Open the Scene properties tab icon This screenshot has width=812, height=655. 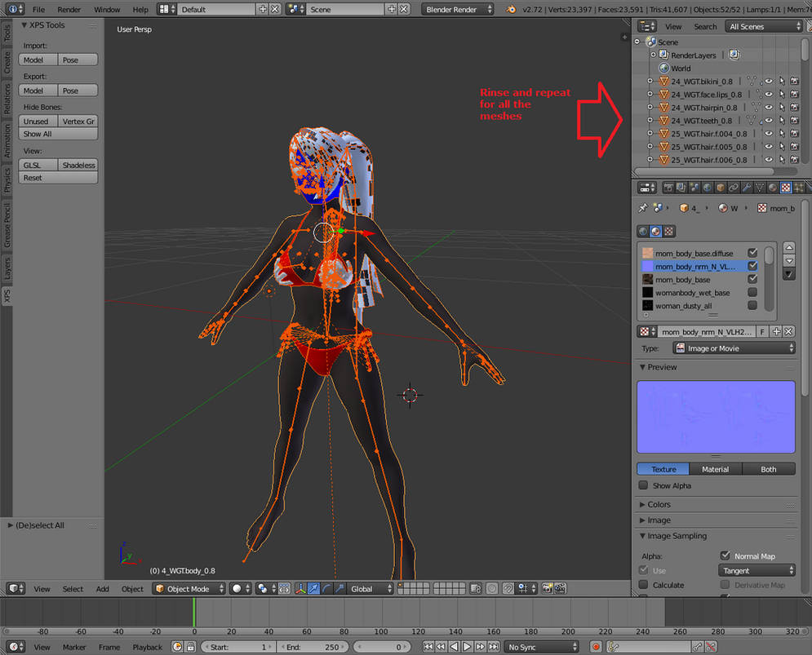tap(694, 188)
